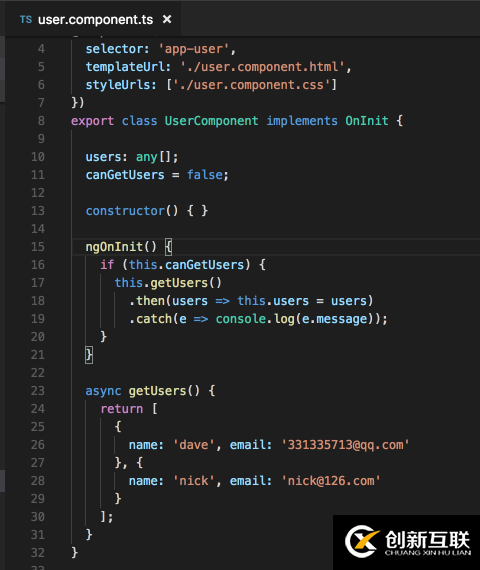The image size is (480, 570).
Task: Click canGetUsers property on line 11
Action: pyautogui.click(x=125, y=175)
